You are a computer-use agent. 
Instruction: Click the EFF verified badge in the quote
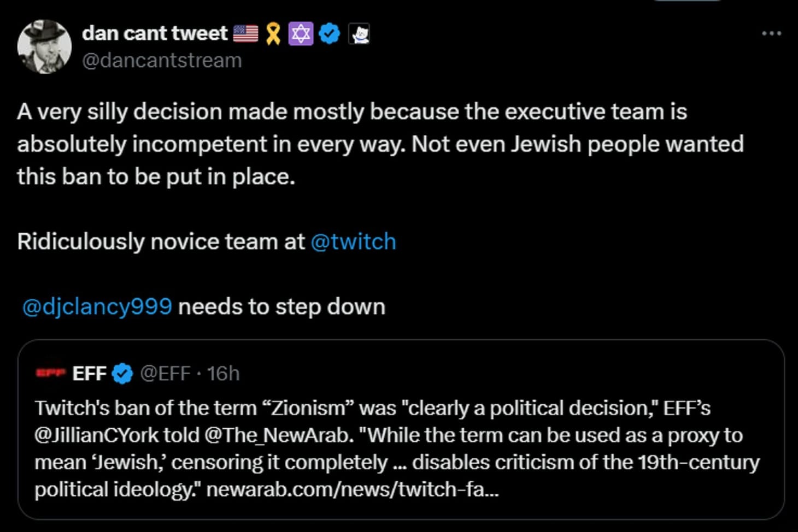click(121, 374)
